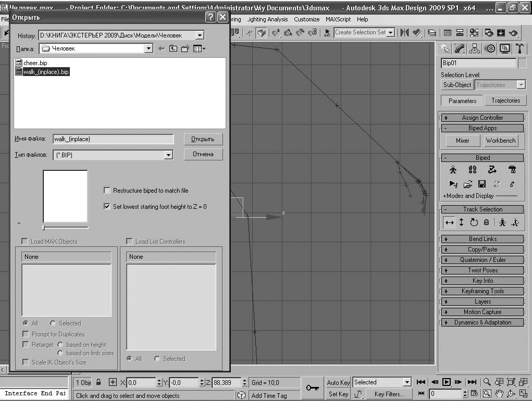This screenshot has width=532, height=401.
Task: Check Restructure biped to match file
Action: (107, 191)
